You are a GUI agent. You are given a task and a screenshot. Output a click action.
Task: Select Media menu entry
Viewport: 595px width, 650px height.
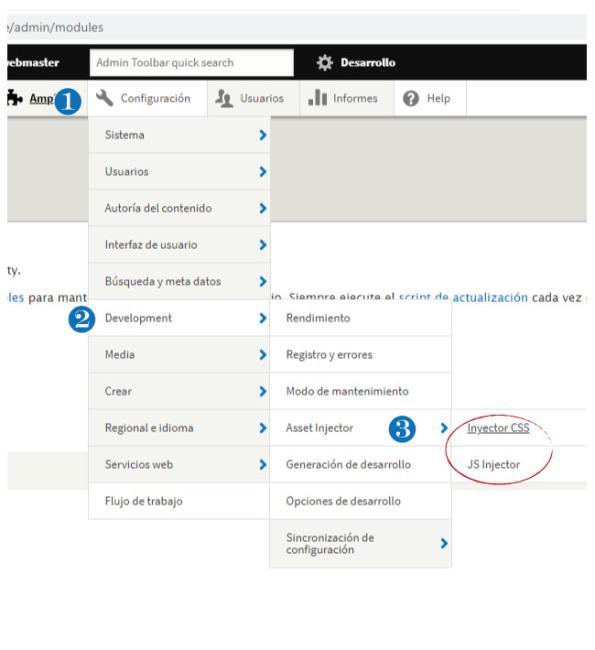(x=179, y=355)
